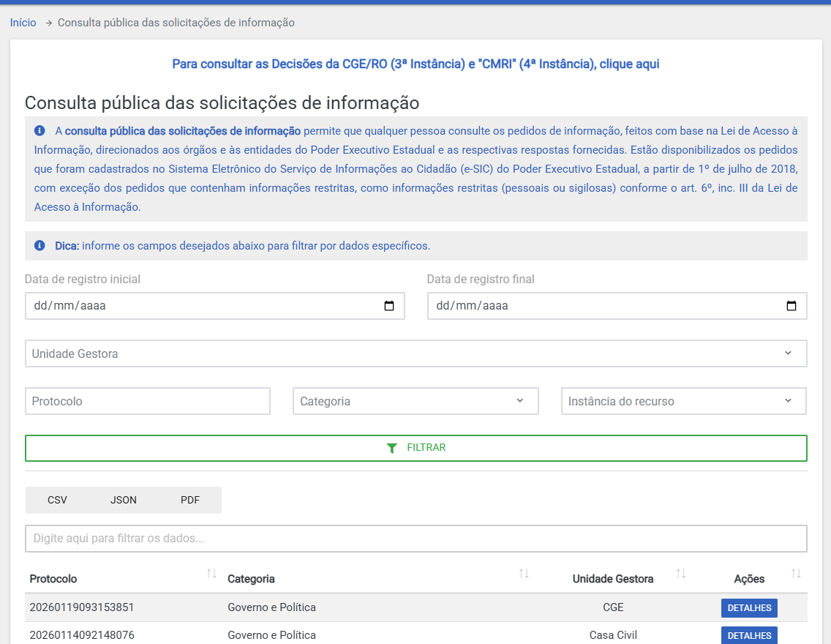The image size is (831, 644).
Task: Select the JSON export option
Action: 123,500
